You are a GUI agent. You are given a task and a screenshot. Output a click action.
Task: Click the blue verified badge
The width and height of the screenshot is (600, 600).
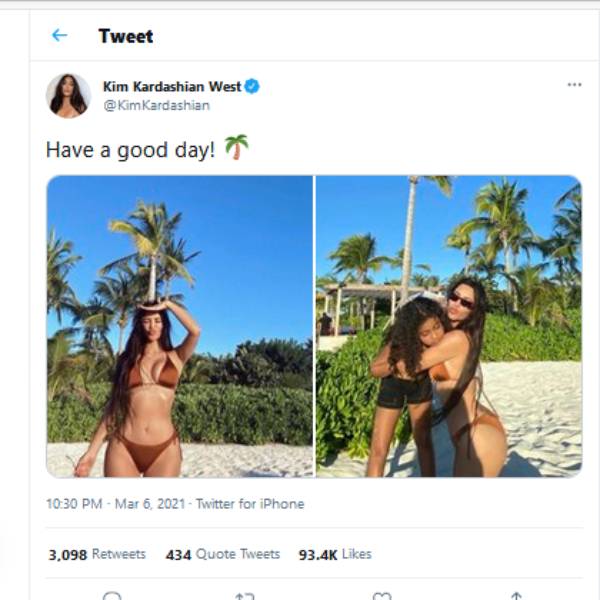click(252, 86)
